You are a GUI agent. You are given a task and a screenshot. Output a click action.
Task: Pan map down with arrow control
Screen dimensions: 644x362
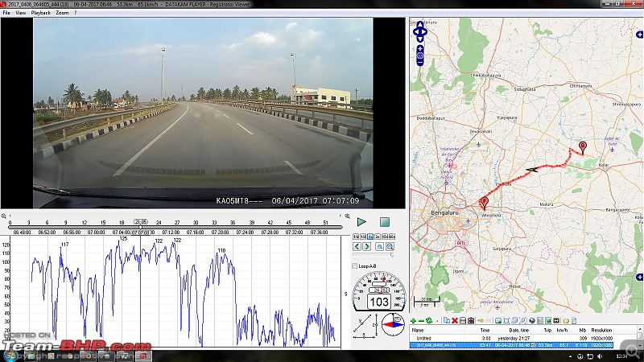point(419,39)
